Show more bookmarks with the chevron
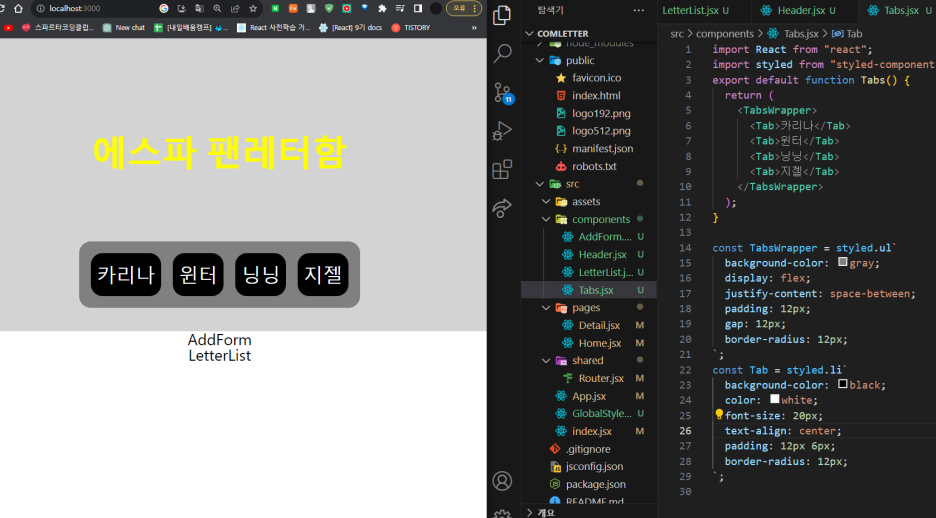 pos(474,27)
